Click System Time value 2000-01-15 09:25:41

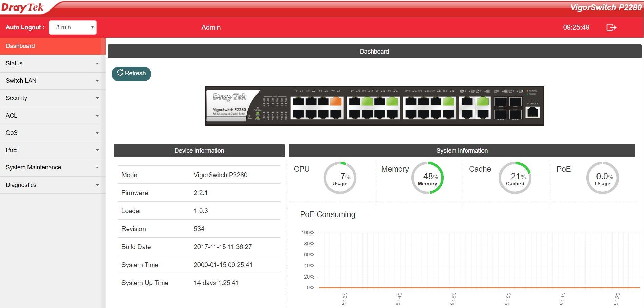coord(223,265)
